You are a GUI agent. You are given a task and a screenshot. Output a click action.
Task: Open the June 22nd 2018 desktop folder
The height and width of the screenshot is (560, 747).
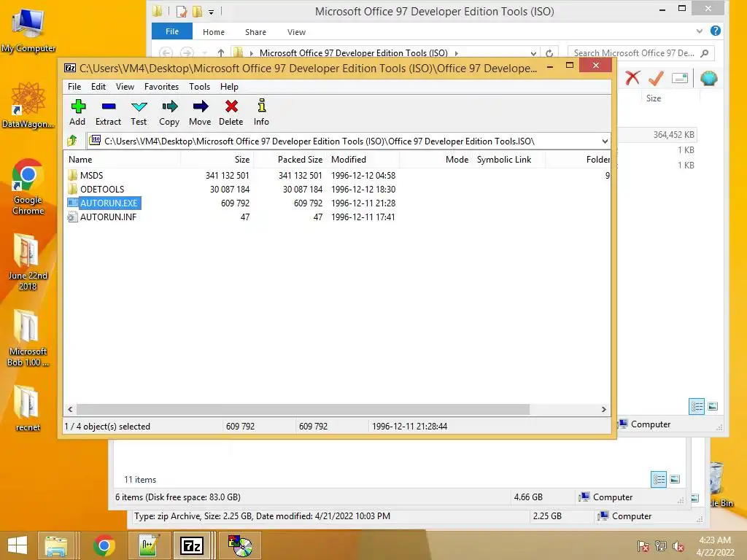coord(28,262)
